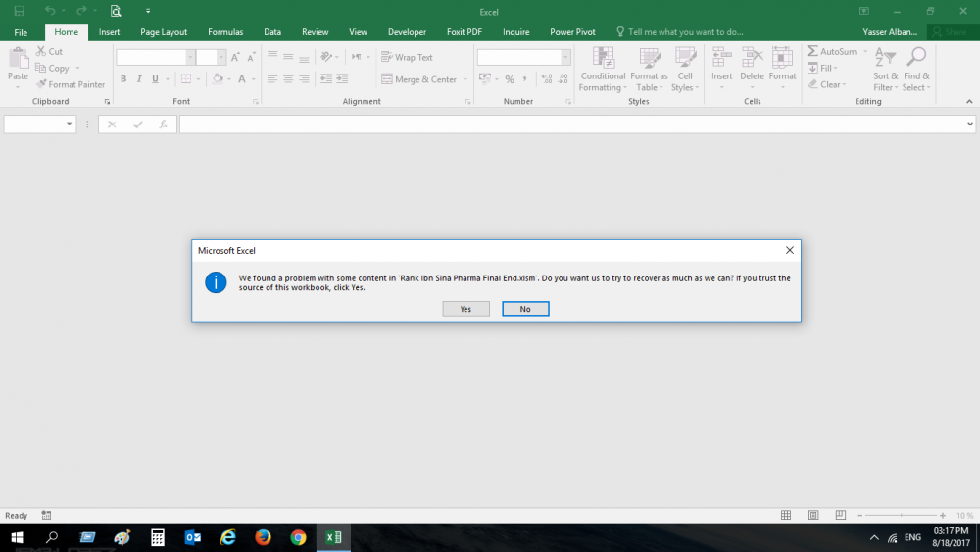Open the Borders dropdown arrow
This screenshot has width=980, height=552.
pos(198,79)
